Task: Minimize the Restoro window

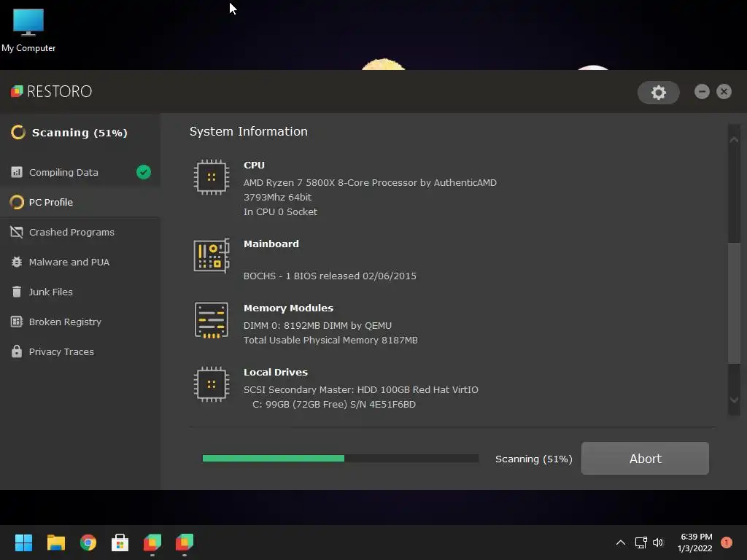Action: [702, 91]
